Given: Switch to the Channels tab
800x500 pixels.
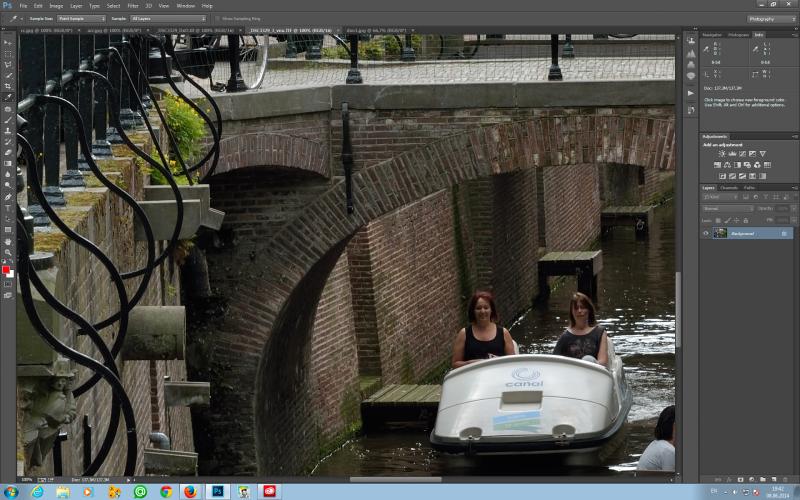Looking at the screenshot, I should coord(729,188).
